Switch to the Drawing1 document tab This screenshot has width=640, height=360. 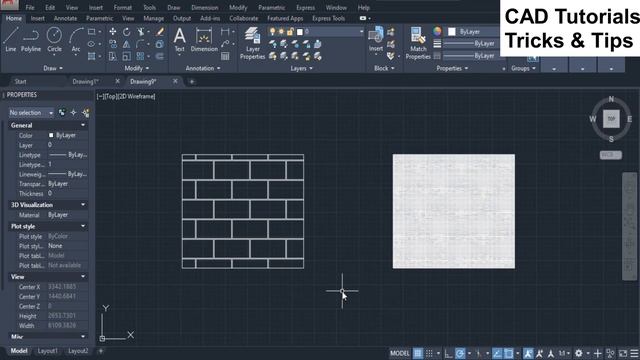point(85,82)
